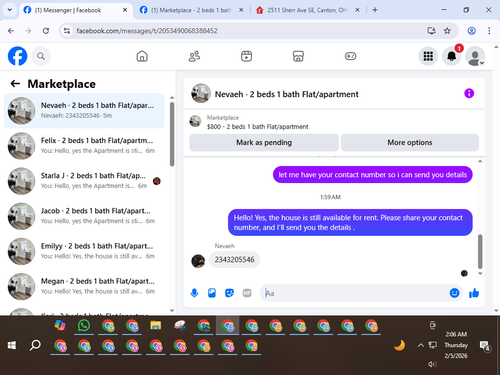Open the Gaming controller icon

(x=350, y=56)
